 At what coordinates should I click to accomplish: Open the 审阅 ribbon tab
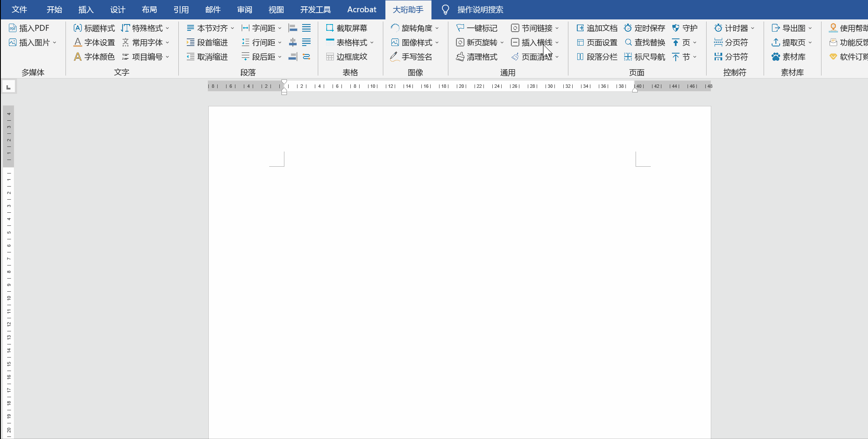point(244,10)
